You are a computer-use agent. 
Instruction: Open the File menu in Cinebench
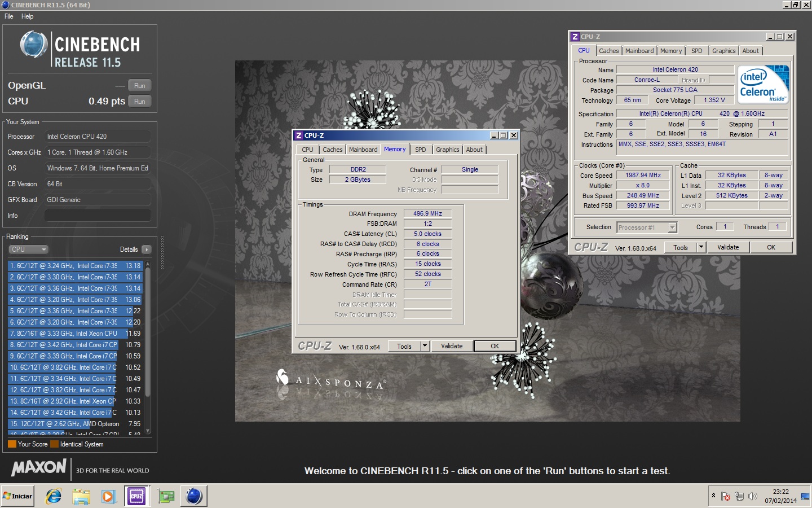click(x=9, y=16)
